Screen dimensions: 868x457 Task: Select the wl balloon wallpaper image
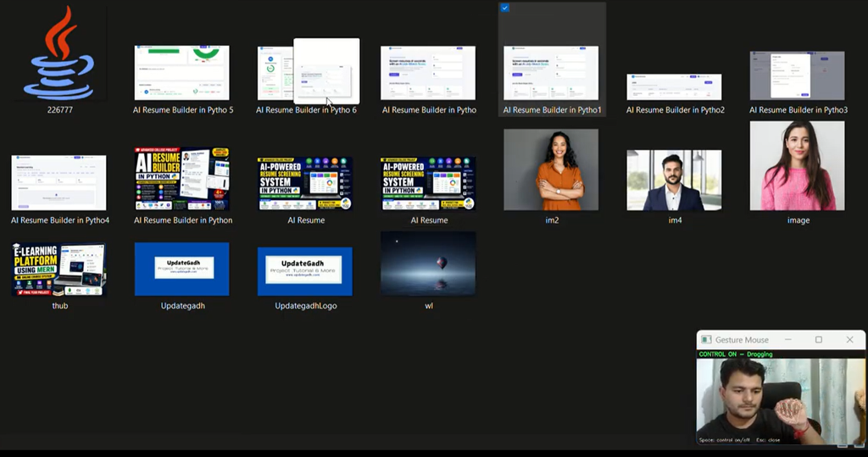[428, 263]
